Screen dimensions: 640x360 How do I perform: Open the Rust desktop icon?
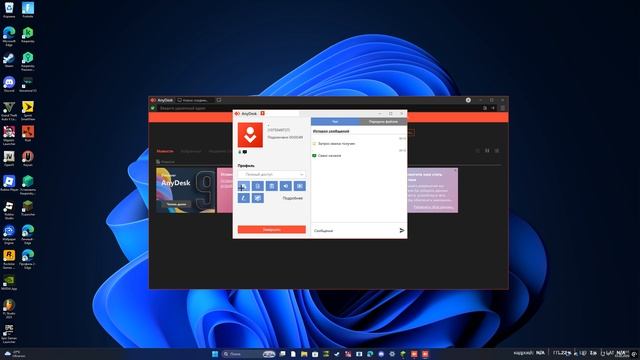coord(28,133)
